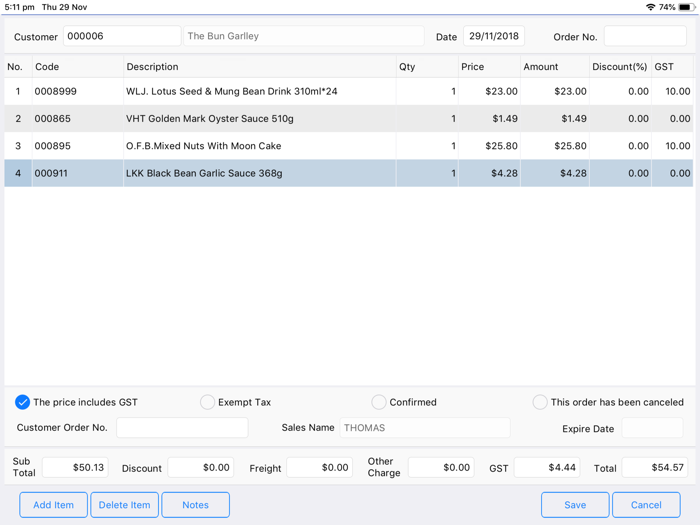Mark the order as Confirmed
Screen dimensions: 700x525
(x=378, y=402)
